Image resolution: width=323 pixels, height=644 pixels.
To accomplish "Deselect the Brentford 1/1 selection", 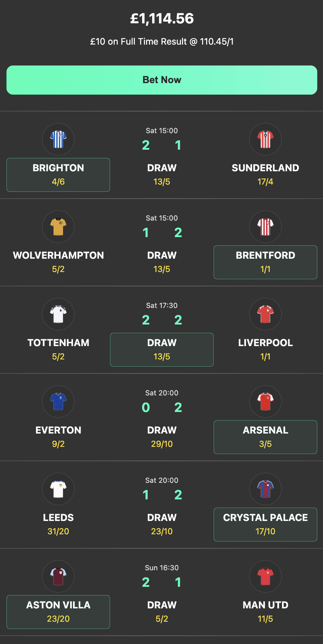I will pos(265,262).
